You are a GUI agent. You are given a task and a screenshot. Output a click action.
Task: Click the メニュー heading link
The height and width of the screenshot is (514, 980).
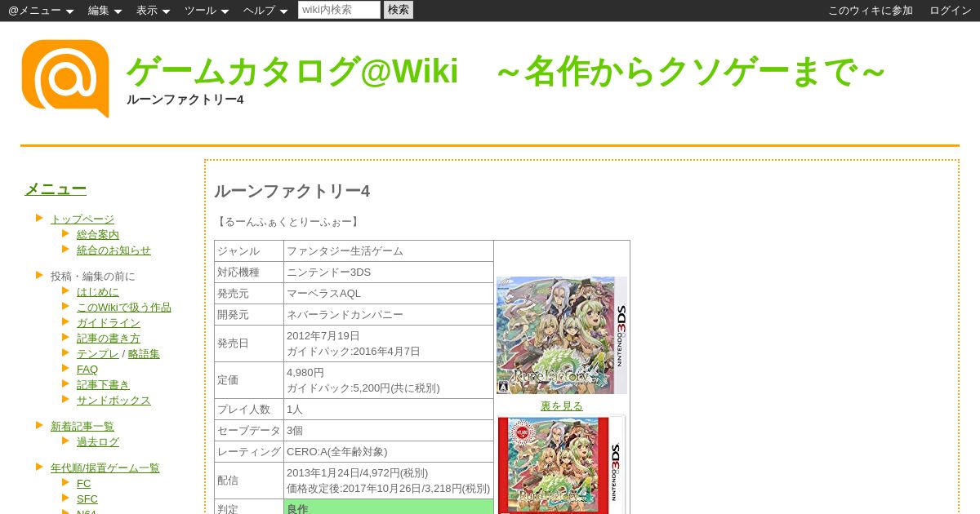(x=56, y=189)
